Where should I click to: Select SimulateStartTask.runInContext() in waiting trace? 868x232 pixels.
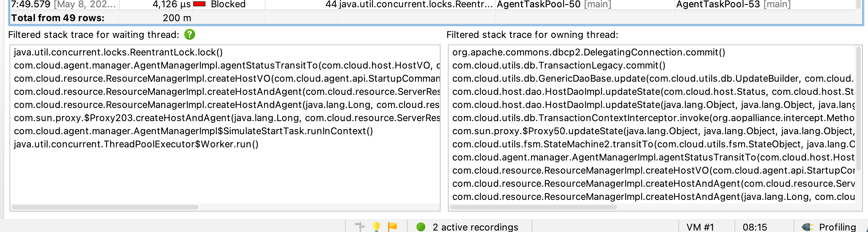(193, 131)
